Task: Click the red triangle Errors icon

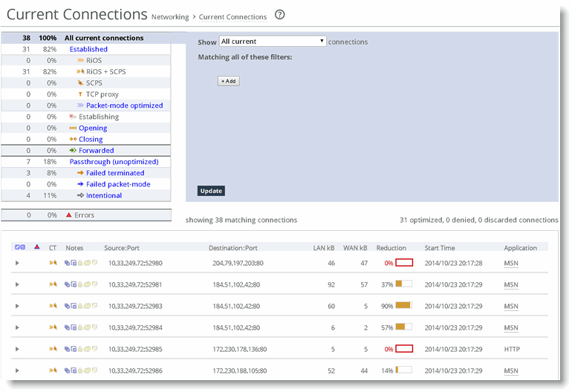Action: click(x=69, y=215)
